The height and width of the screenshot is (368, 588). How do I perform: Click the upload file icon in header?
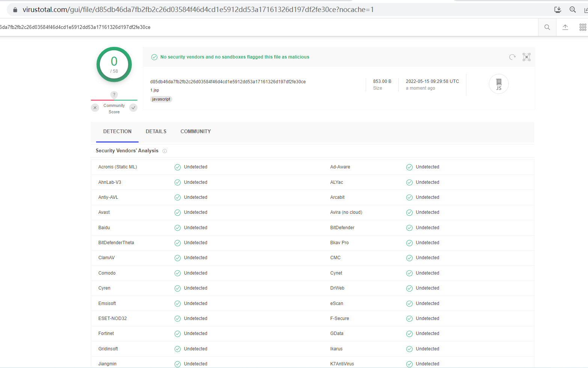pyautogui.click(x=565, y=27)
